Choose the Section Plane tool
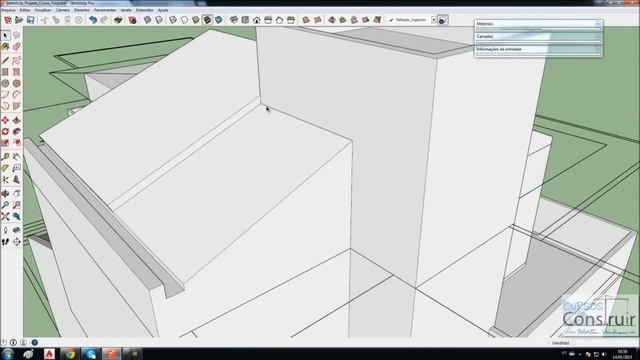The height and width of the screenshot is (360, 640). [x=16, y=242]
